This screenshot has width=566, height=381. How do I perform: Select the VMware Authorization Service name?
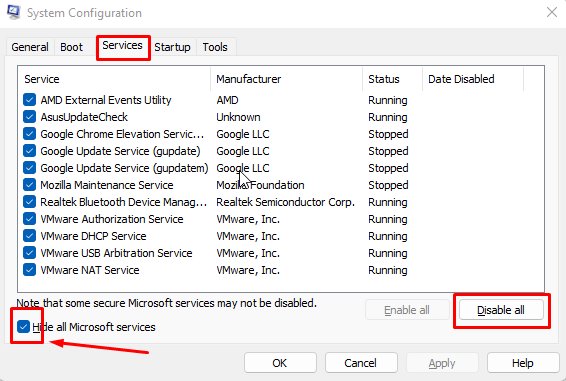[112, 219]
